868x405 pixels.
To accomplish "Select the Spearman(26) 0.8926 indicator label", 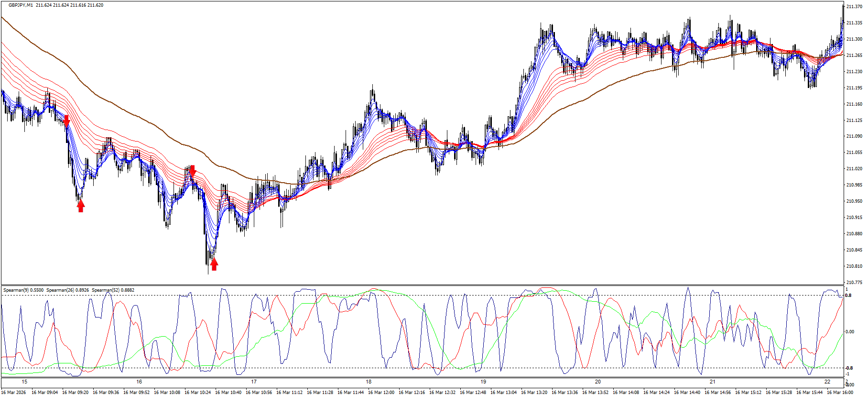I will tap(67, 290).
